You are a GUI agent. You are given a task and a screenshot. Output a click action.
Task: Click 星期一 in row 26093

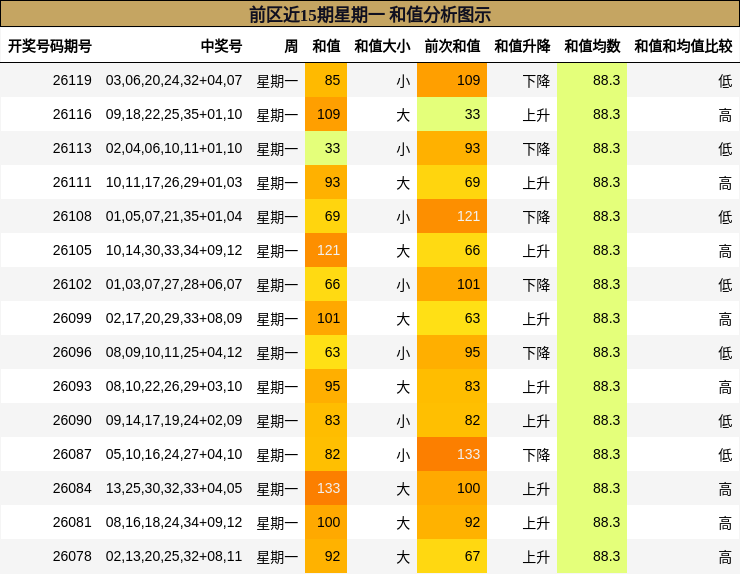click(277, 387)
